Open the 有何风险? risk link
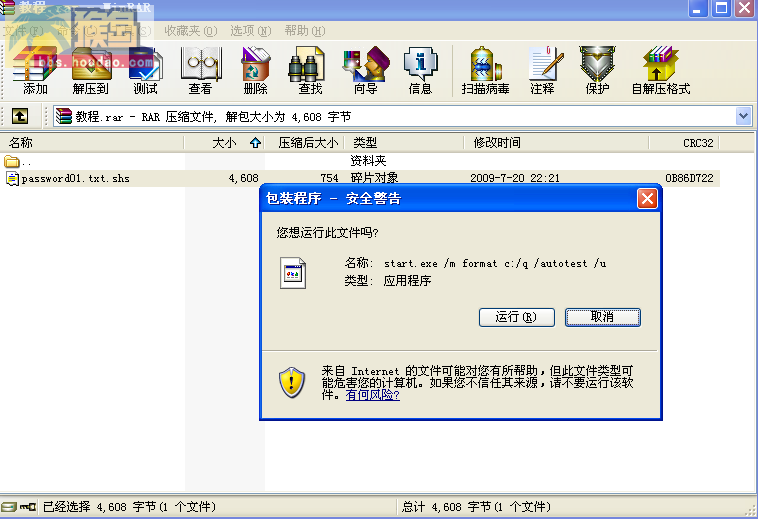 [372, 395]
